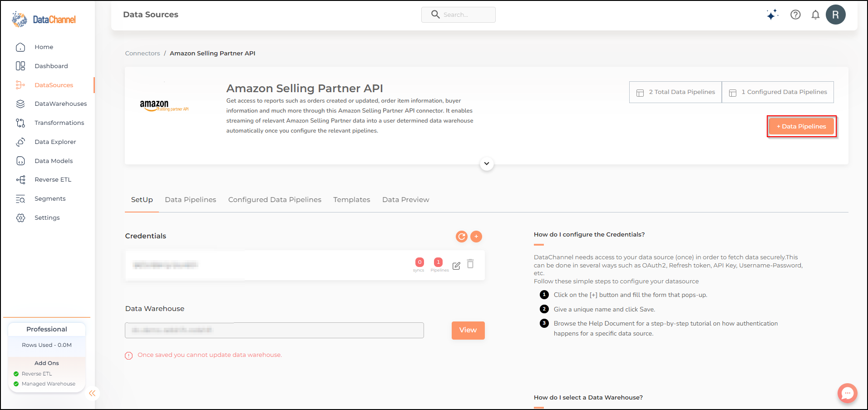This screenshot has height=410, width=868.
Task: Click the refresh credentials icon
Action: coord(461,237)
